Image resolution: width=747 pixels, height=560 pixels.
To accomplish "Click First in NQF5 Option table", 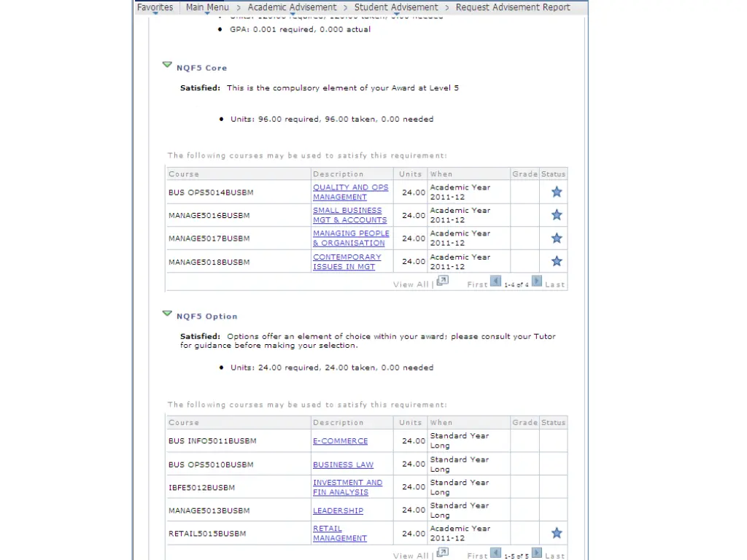I will (477, 556).
